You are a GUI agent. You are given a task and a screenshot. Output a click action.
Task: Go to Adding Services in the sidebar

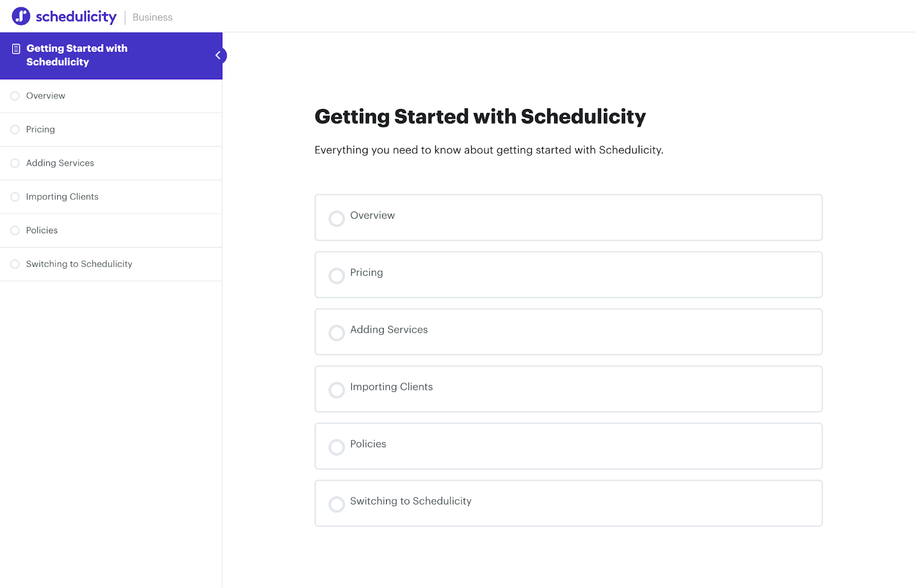(x=60, y=163)
